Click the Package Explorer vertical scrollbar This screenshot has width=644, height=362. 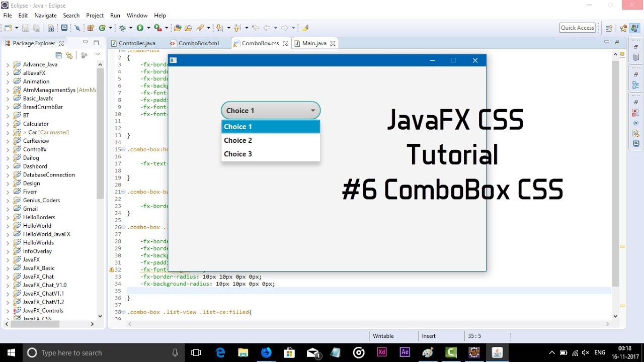coord(100,190)
